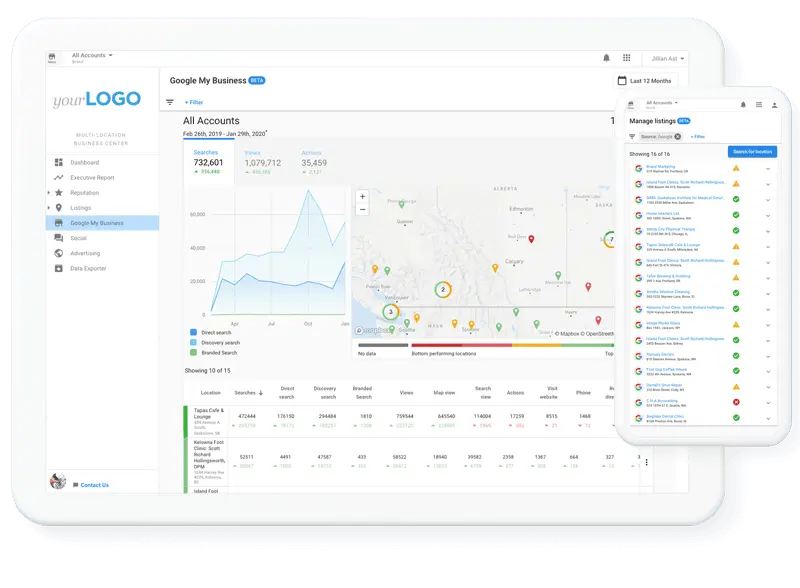Screen dimensions: 800x588
Task: Click the filter icon in Manage listings
Action: (632, 137)
